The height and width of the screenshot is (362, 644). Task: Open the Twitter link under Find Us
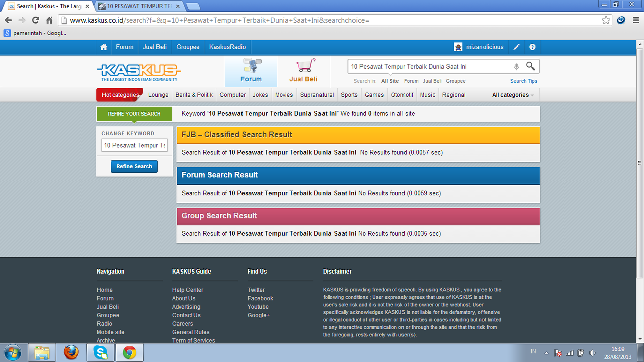(x=256, y=290)
